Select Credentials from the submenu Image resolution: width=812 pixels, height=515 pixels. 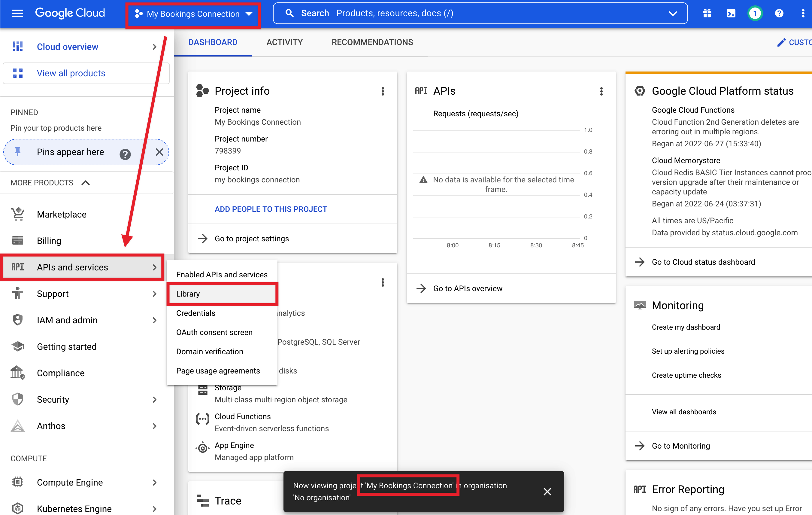222,313
